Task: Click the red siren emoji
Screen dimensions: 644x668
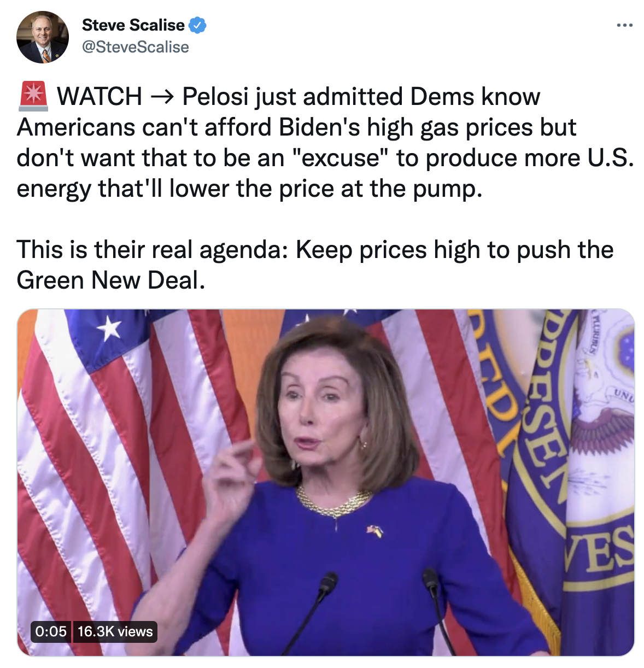Action: [x=33, y=96]
